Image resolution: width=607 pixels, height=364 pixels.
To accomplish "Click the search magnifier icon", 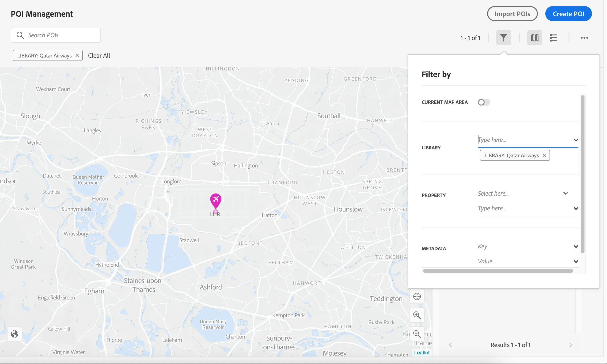I will 20,35.
